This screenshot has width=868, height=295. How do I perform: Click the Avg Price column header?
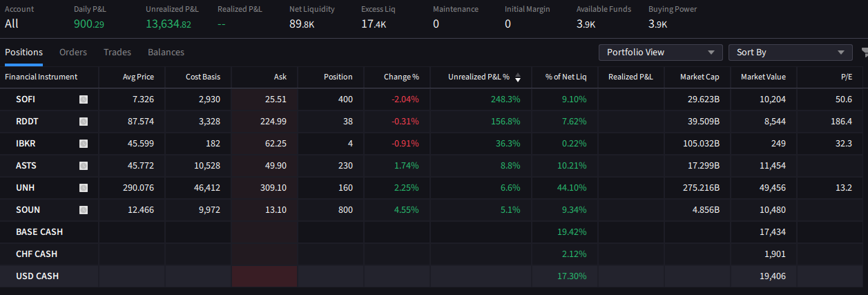point(138,77)
